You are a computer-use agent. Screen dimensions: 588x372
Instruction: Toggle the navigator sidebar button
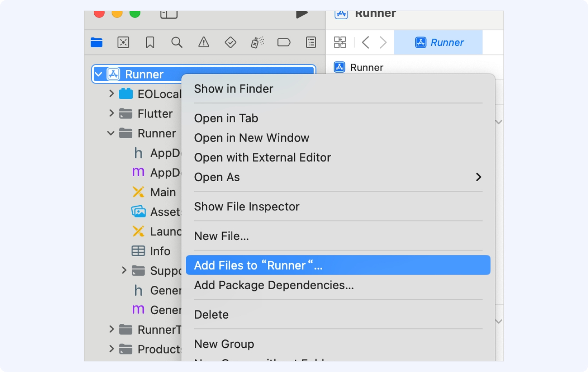pos(169,14)
